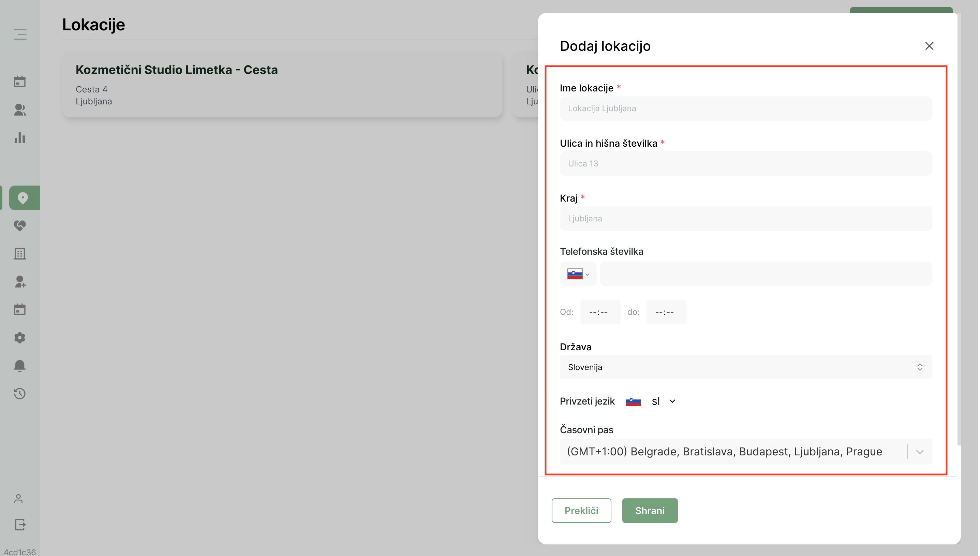Open the statistics bar chart icon

click(20, 137)
